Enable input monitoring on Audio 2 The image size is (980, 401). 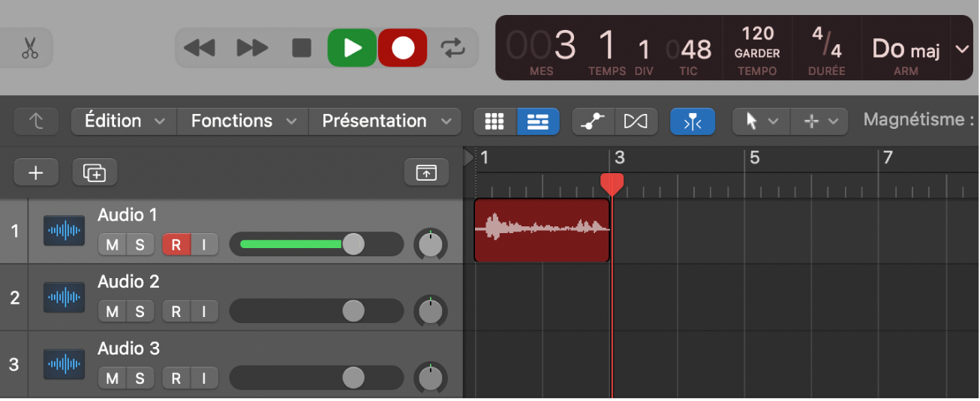(x=203, y=311)
